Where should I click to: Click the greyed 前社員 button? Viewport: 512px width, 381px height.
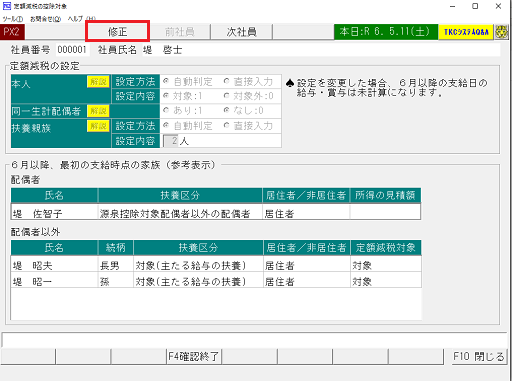pos(180,32)
